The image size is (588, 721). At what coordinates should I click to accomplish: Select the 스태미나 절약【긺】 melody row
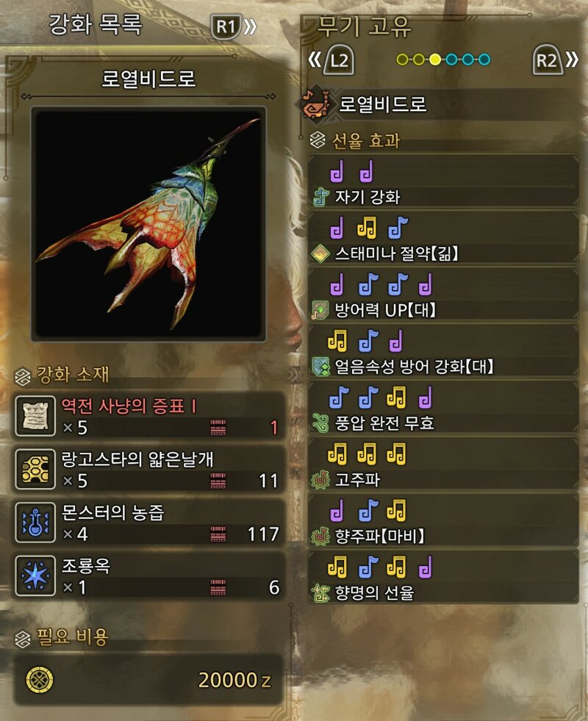coord(442,237)
